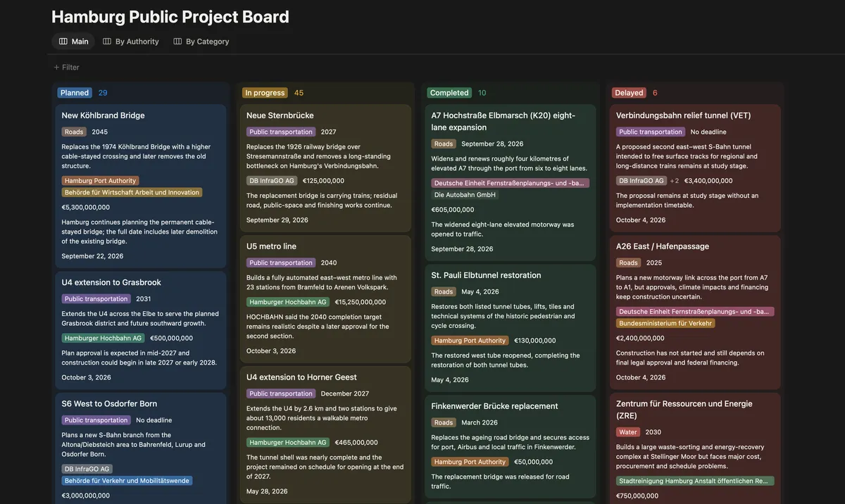Click the board icon beside Main
Viewport: 845px width, 504px height.
point(63,42)
